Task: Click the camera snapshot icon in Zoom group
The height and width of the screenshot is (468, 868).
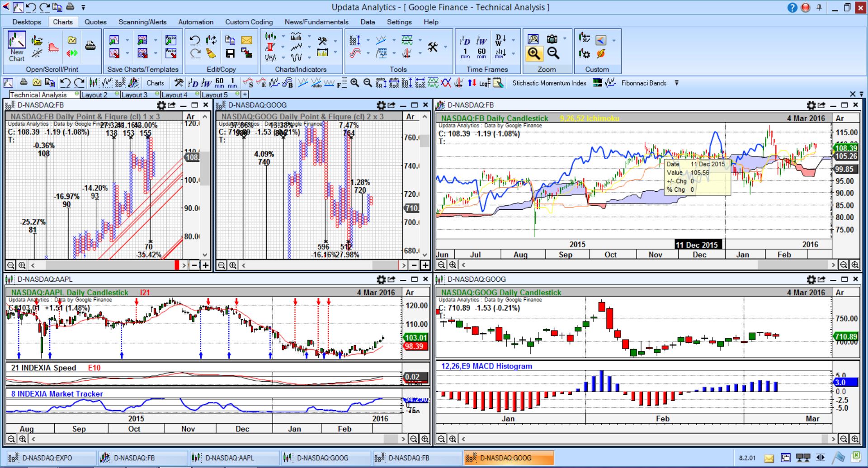Action: (x=552, y=39)
